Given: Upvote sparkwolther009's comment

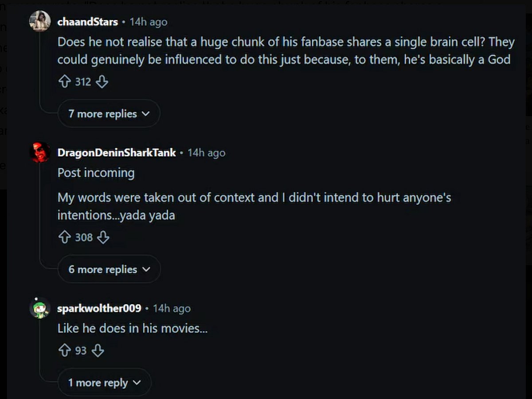Looking at the screenshot, I should (x=65, y=351).
